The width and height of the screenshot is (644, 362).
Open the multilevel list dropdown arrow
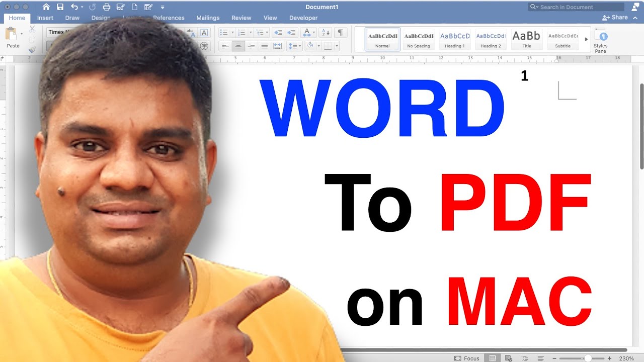(x=267, y=32)
